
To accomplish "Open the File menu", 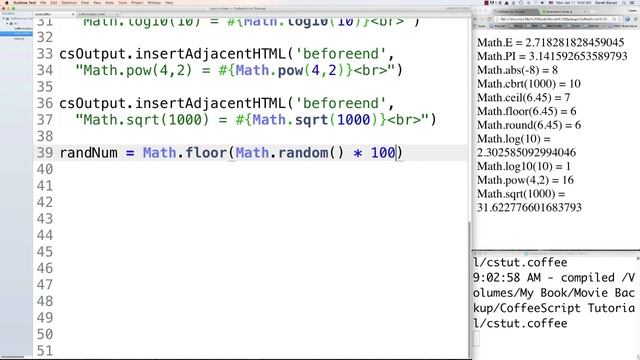I will pyautogui.click(x=43, y=3).
